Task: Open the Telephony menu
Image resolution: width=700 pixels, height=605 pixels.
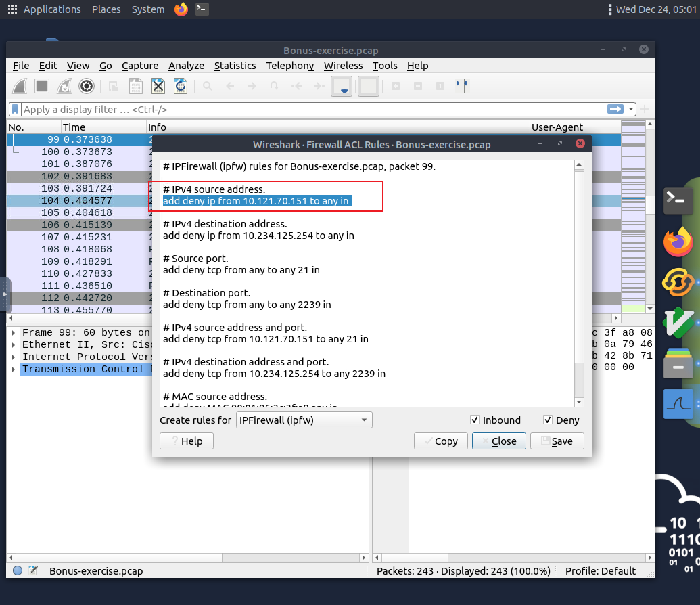Action: (x=289, y=66)
